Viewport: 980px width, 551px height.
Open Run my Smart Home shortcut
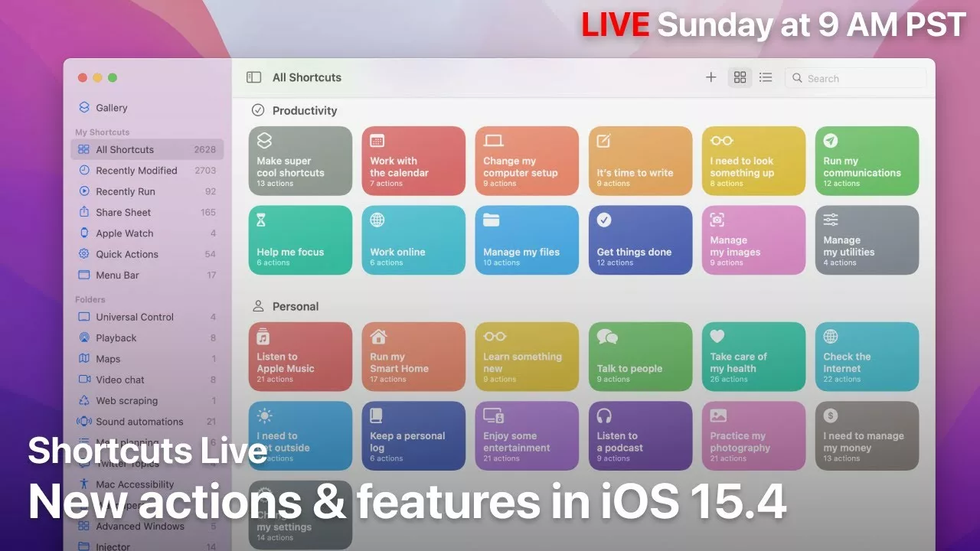point(414,357)
